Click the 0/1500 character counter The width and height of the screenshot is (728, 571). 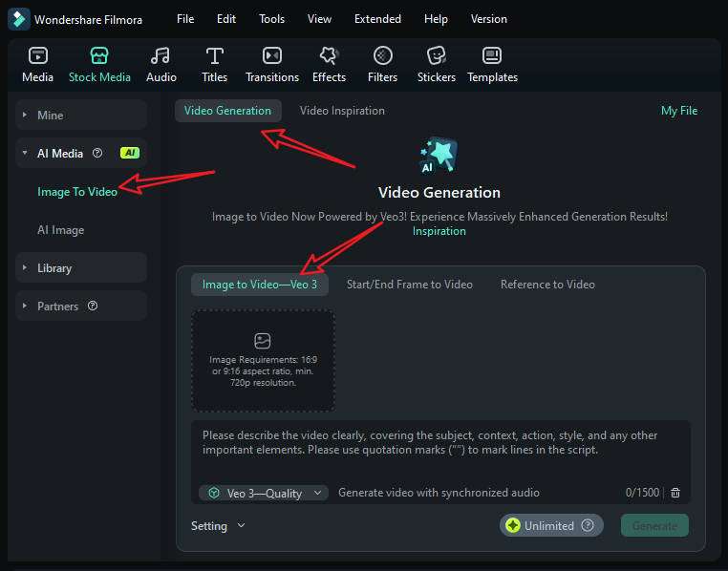click(642, 493)
